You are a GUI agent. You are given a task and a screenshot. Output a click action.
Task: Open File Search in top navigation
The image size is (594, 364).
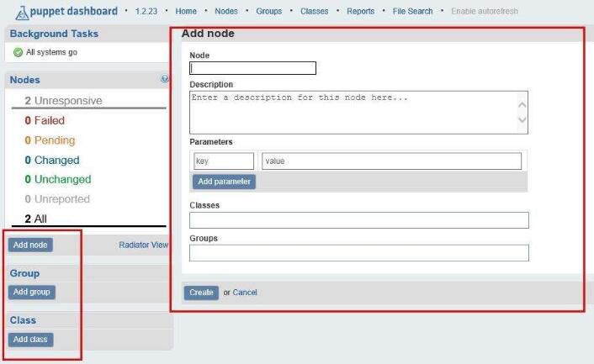point(412,12)
